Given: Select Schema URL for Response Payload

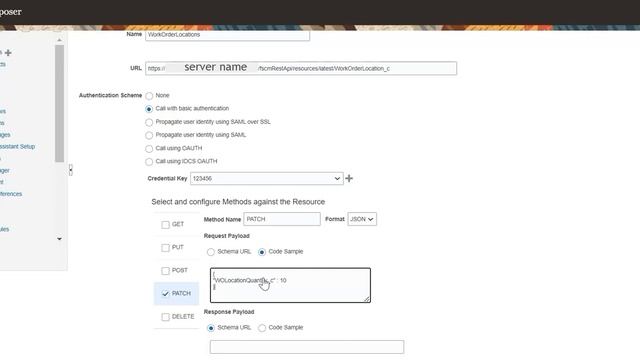Looking at the screenshot, I should tap(211, 328).
